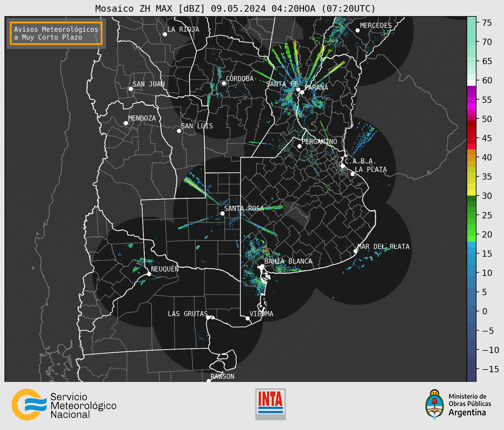
Task: Select the La Rioja city marker dot
Action: pyautogui.click(x=165, y=34)
